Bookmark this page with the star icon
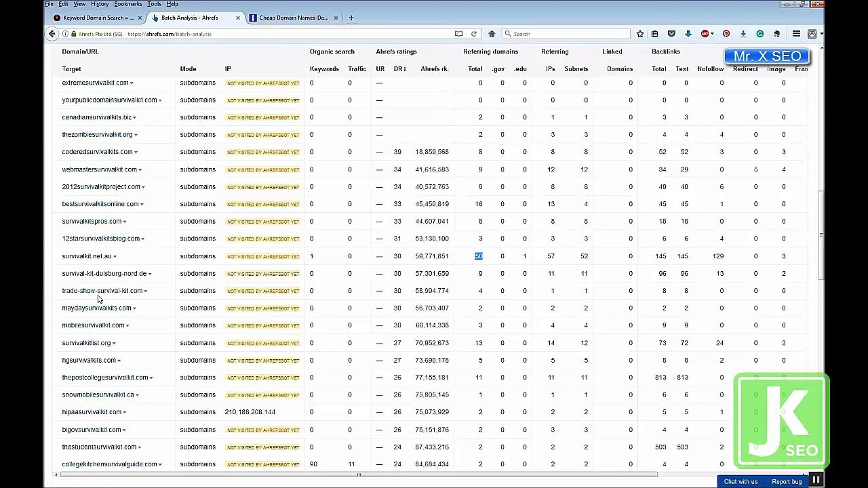This screenshot has width=868, height=488. tap(639, 34)
